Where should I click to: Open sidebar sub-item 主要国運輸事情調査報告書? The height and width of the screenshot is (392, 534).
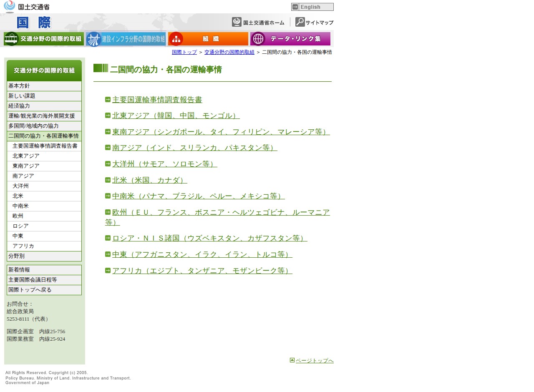(x=44, y=146)
